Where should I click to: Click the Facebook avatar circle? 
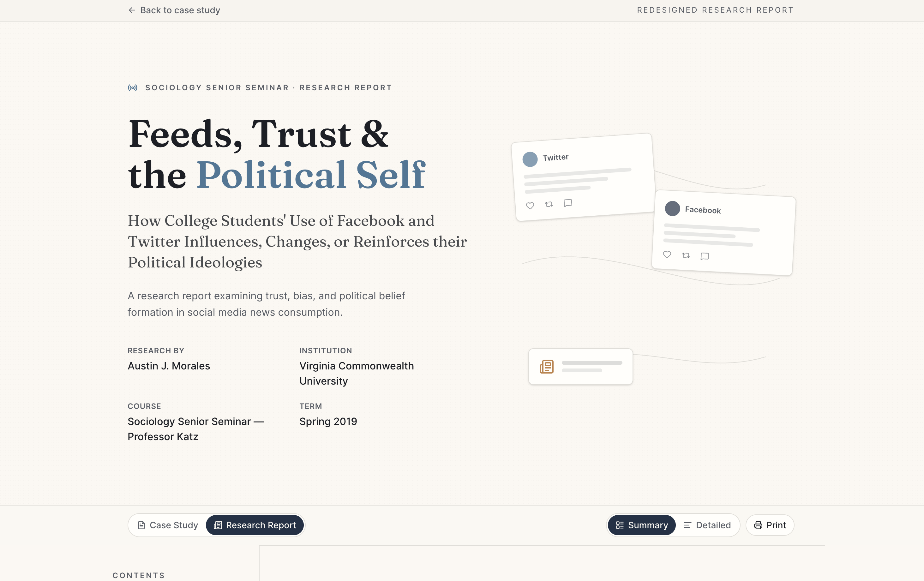click(672, 208)
